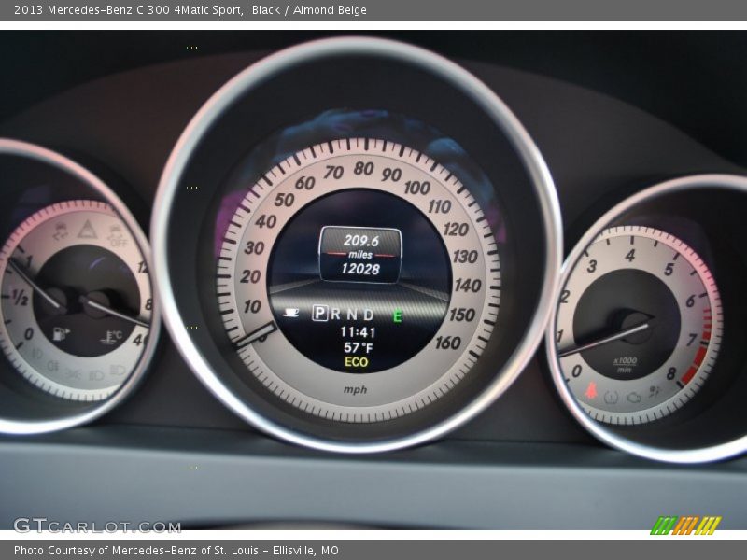Select the boxed P gear indicator
This screenshot has width=747, height=560.
pos(319,314)
